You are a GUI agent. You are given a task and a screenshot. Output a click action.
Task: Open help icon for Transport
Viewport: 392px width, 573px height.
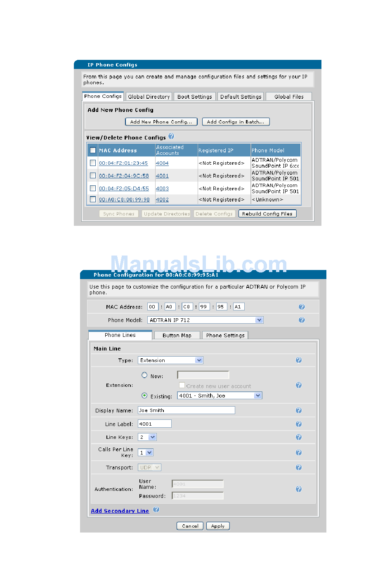(299, 467)
